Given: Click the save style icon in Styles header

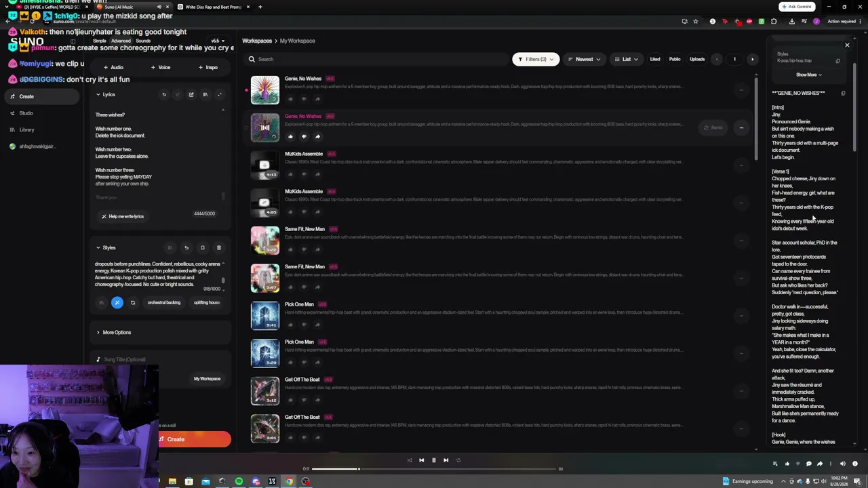Looking at the screenshot, I should (202, 247).
